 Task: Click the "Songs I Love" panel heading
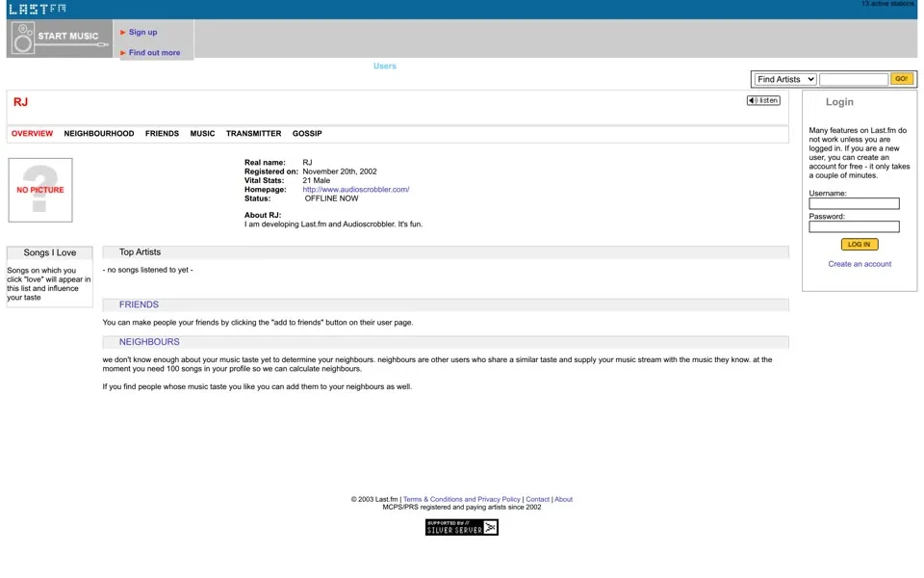[x=49, y=252]
